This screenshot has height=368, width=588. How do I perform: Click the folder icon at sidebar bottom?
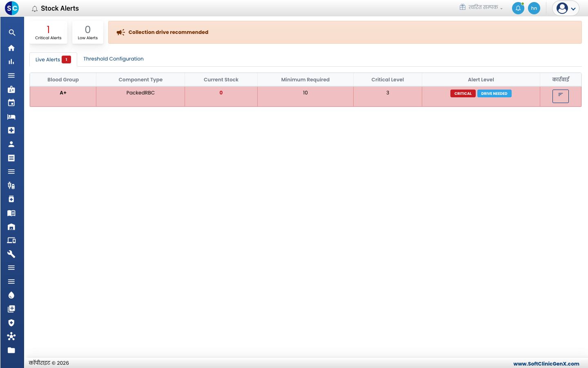pos(11,350)
